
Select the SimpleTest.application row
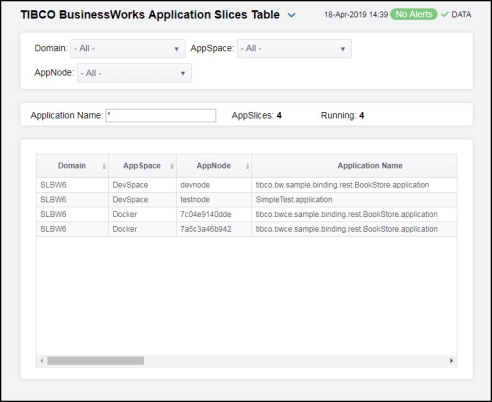[x=247, y=200]
